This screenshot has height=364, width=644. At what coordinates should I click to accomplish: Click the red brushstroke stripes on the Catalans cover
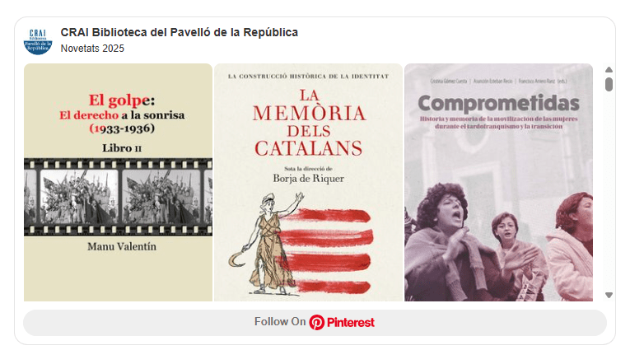(x=329, y=250)
